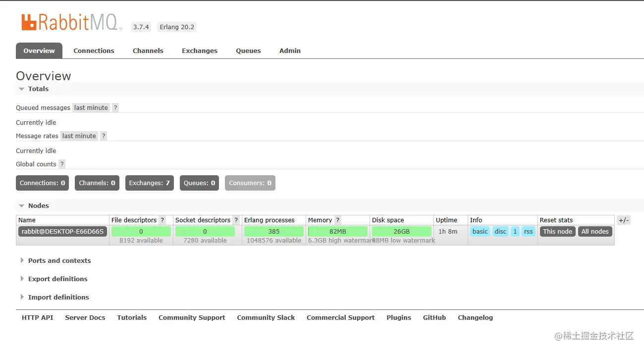Open the Tutorials link
Viewport: 644px width, 351px height.
point(132,318)
